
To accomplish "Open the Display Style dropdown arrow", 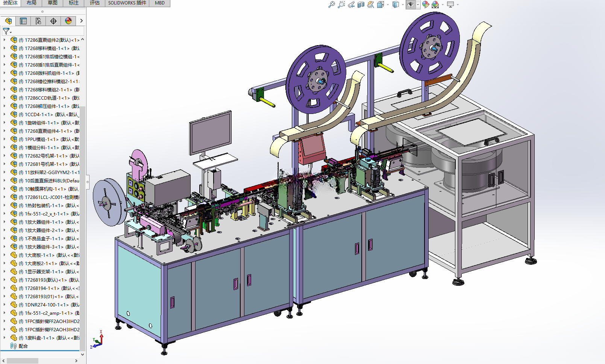I will pyautogui.click(x=403, y=5).
